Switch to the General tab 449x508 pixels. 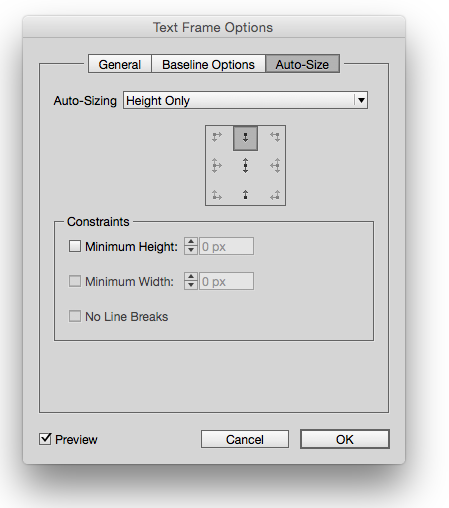[120, 64]
